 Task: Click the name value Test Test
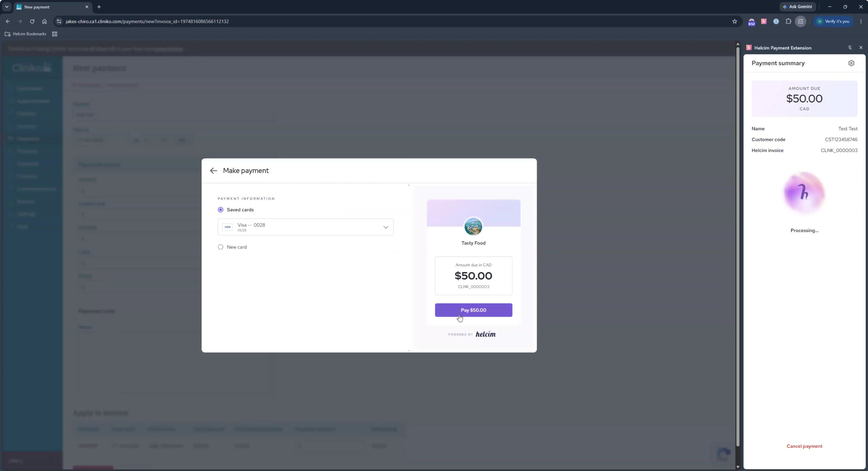pos(848,129)
